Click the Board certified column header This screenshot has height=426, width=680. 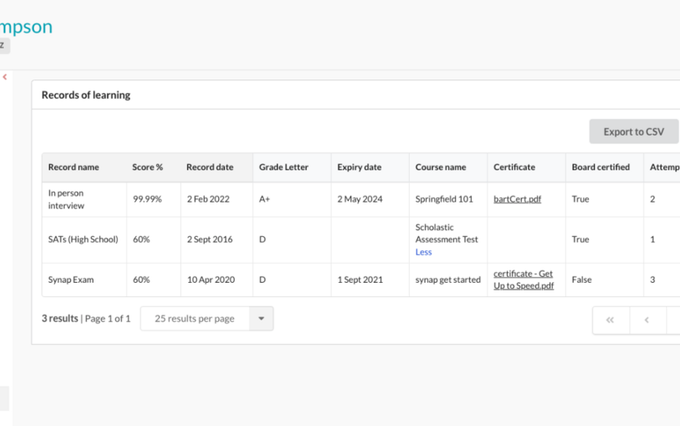coord(601,167)
